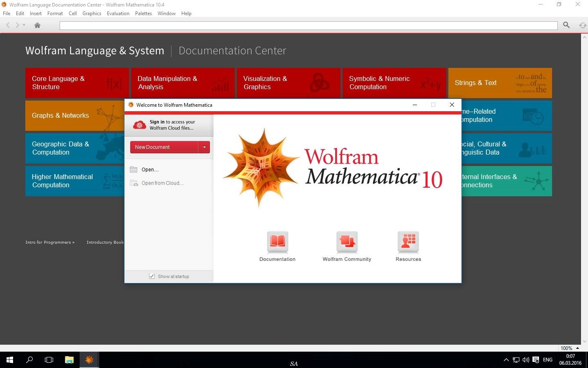The width and height of the screenshot is (588, 368).
Task: Open the 100% magnification dropdown
Action: (x=570, y=348)
